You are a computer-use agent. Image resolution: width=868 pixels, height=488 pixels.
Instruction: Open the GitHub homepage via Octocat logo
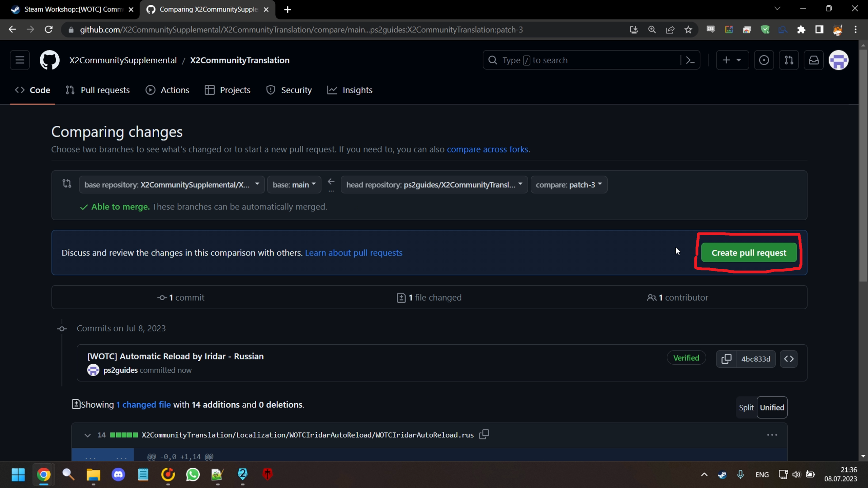(x=50, y=60)
